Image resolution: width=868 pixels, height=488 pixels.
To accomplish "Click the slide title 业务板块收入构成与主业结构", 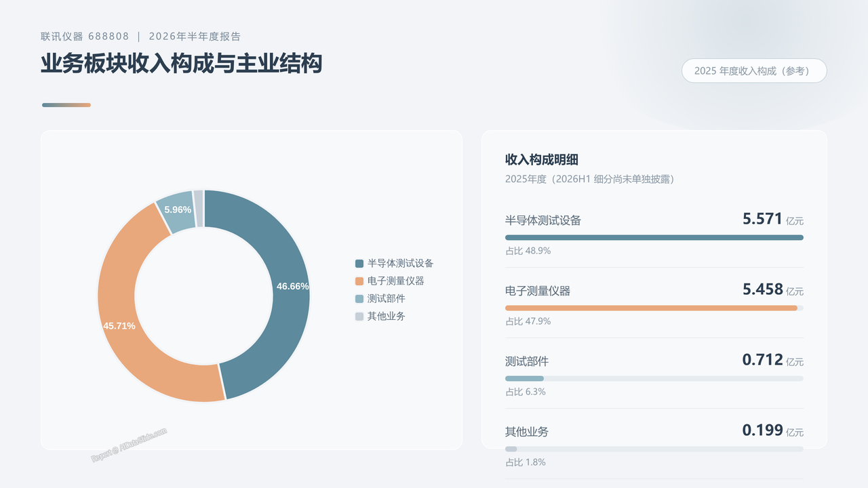I will (x=181, y=64).
